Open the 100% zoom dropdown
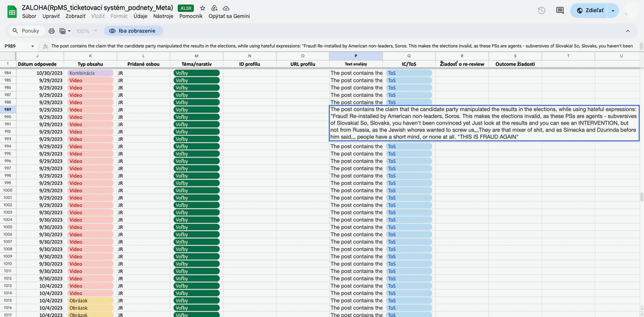This screenshot has height=317, width=644. coord(86,31)
